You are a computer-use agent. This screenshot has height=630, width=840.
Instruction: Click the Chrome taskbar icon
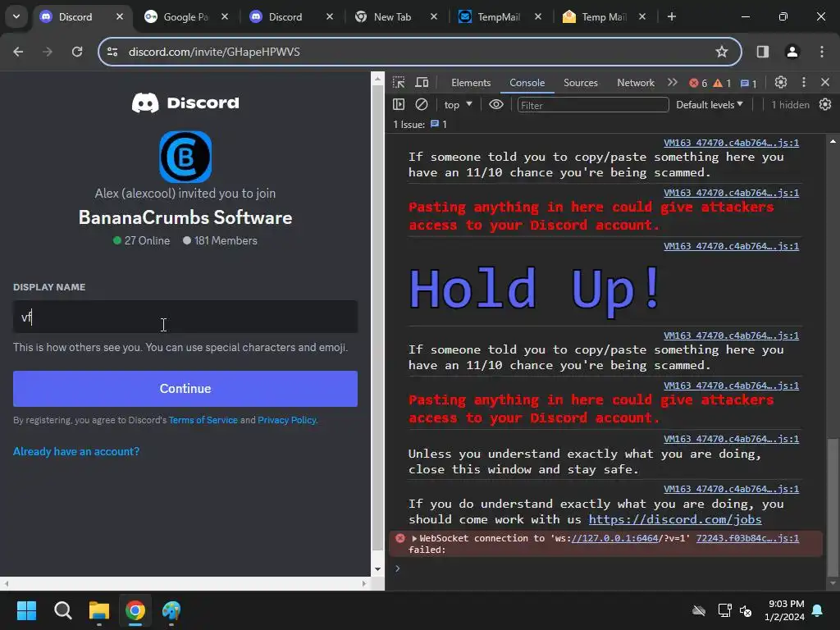tap(135, 610)
